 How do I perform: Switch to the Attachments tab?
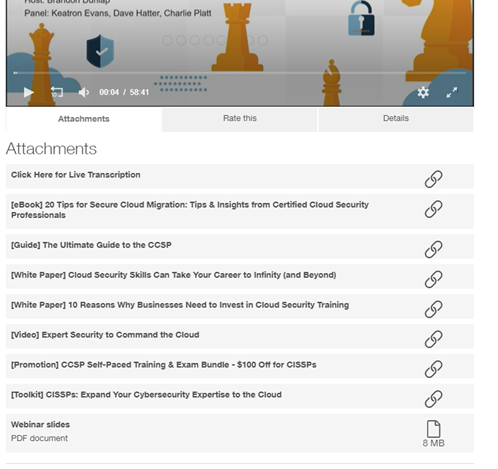pos(84,119)
